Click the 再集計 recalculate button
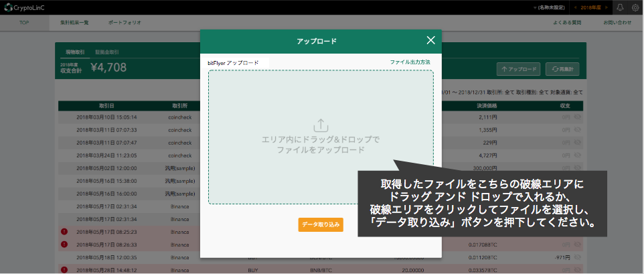This screenshot has width=644, height=274. 562,70
